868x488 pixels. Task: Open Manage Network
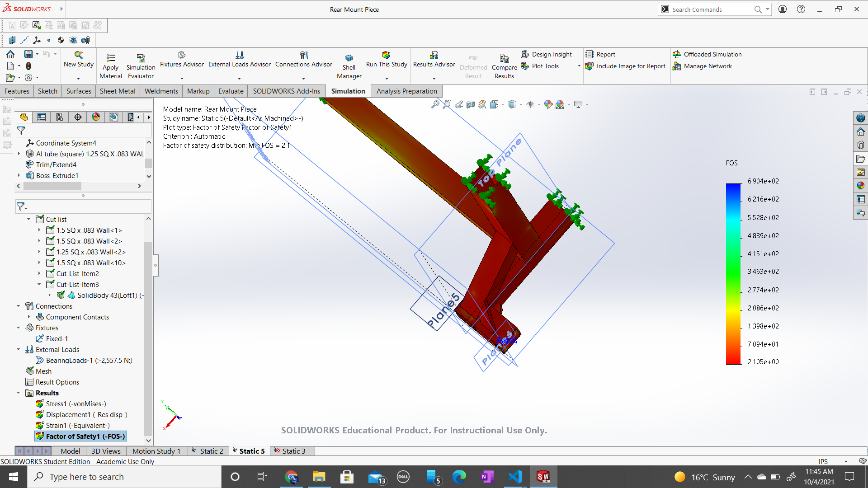click(x=703, y=66)
